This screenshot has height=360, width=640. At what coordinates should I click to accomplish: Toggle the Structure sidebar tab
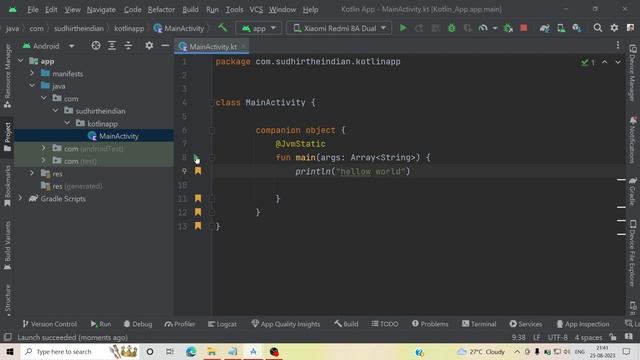coord(7,301)
